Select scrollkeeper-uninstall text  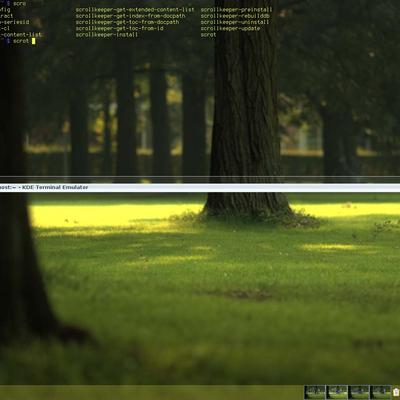[235, 22]
